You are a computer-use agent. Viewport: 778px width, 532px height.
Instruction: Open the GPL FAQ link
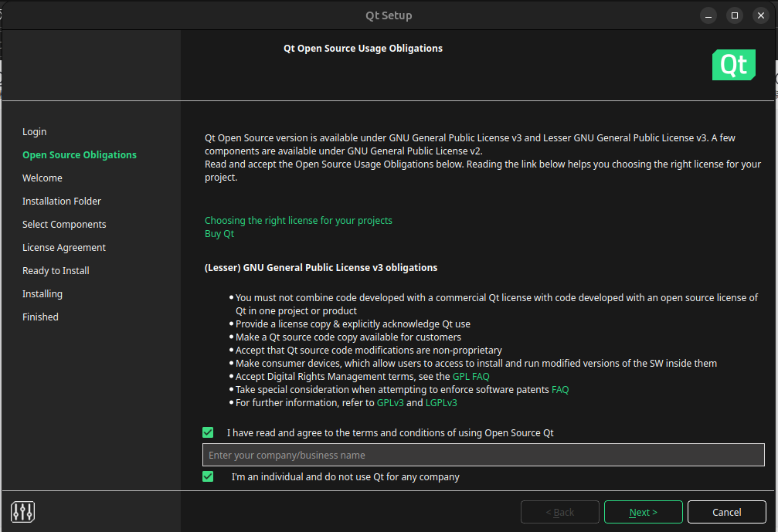click(471, 376)
